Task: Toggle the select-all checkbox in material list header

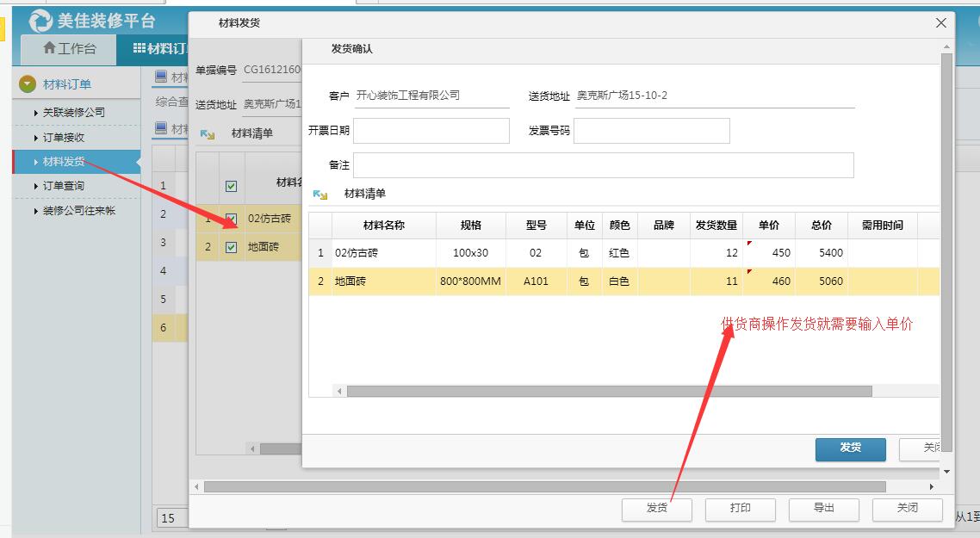Action: pos(231,186)
